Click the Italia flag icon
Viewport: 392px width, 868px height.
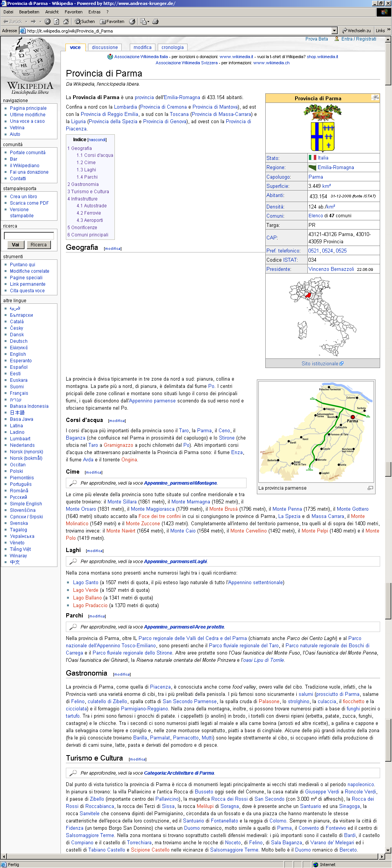[312, 158]
